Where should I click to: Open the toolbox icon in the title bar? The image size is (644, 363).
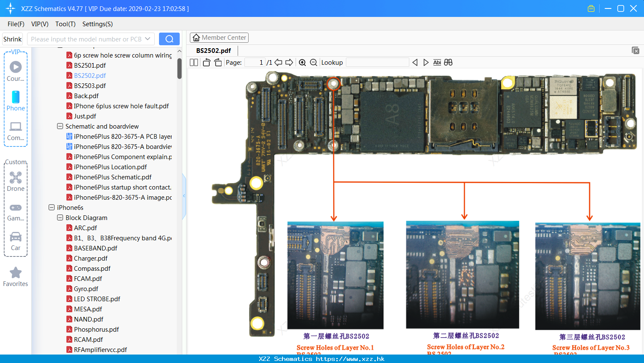pos(591,8)
